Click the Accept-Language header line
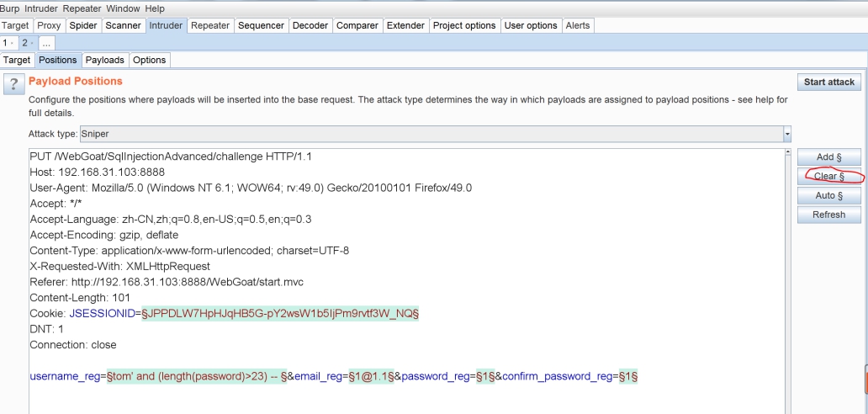This screenshot has width=868, height=414. pos(171,219)
